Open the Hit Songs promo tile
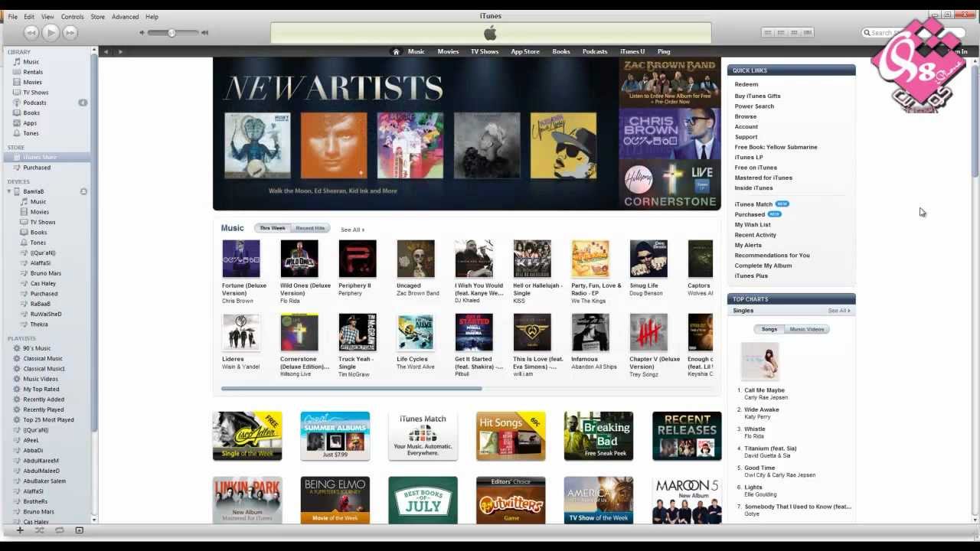Viewport: 980px width, 551px height. coord(511,436)
